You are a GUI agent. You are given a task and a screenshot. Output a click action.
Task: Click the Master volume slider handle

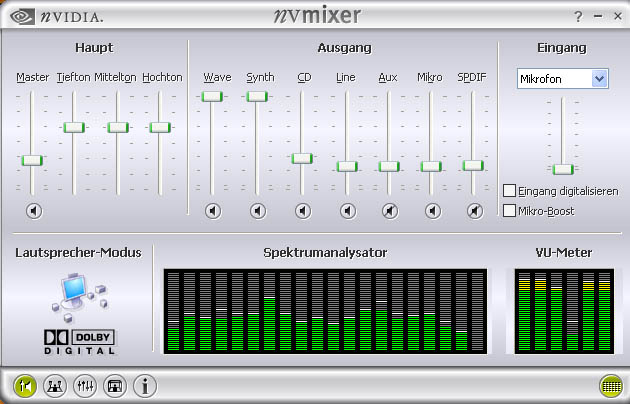pyautogui.click(x=32, y=160)
